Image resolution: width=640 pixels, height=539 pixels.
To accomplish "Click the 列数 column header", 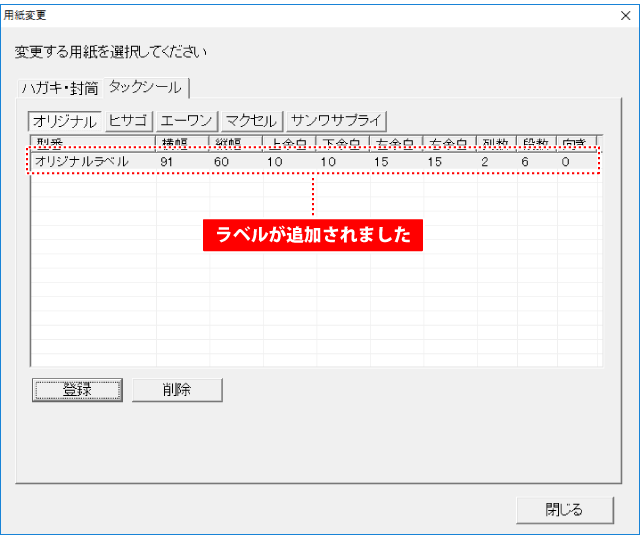I will 497,142.
